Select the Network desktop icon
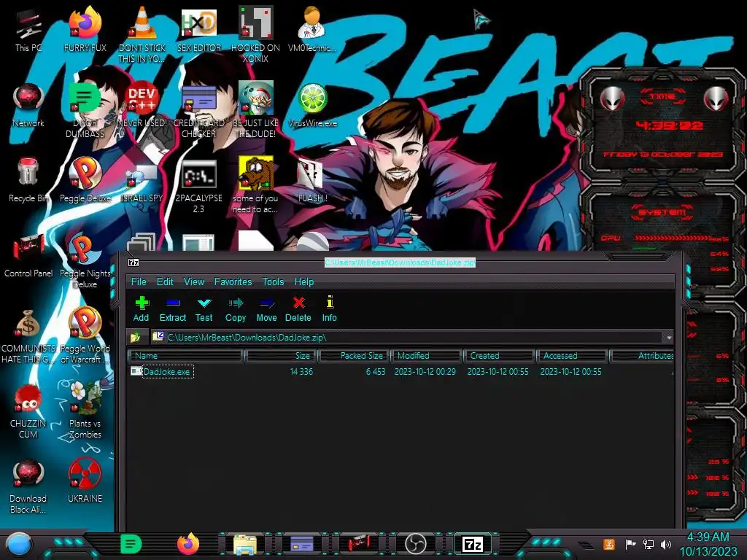 point(28,106)
